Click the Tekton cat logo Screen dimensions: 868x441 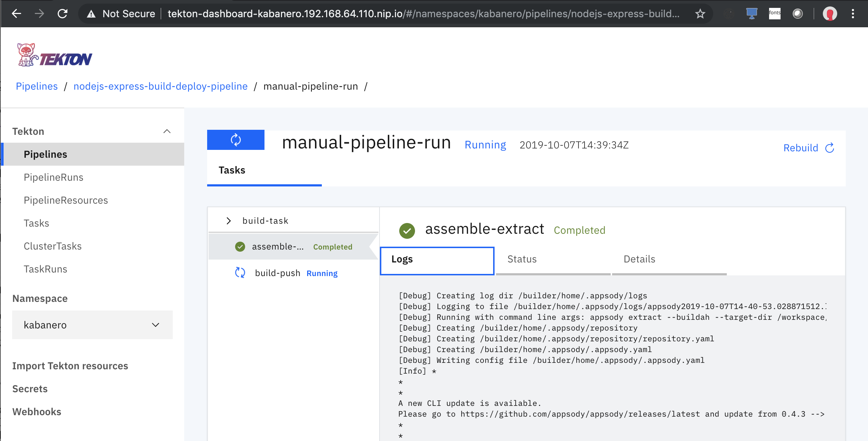[28, 55]
